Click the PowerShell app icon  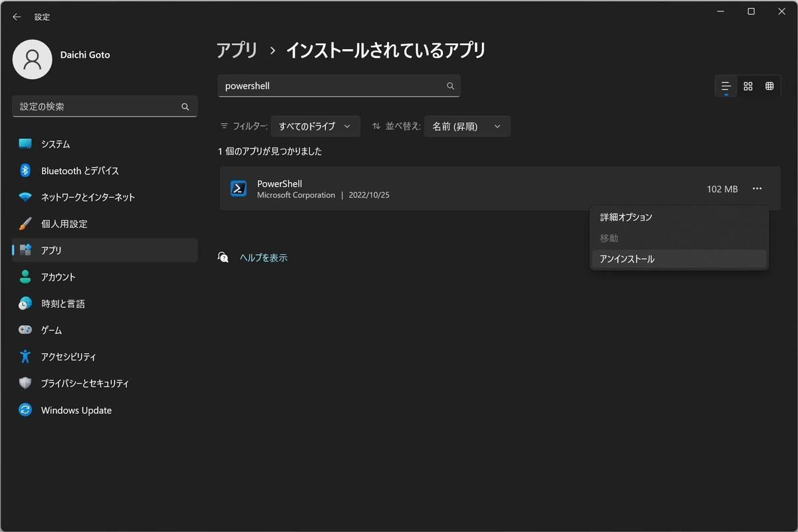[x=238, y=189]
